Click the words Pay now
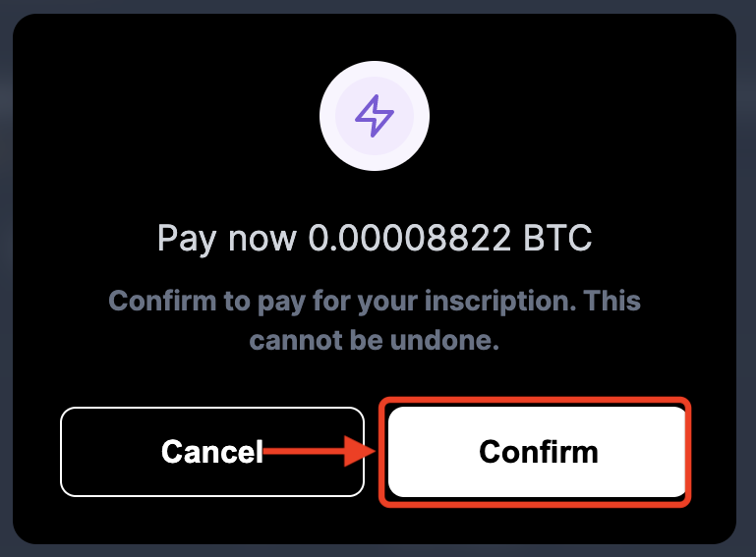756x557 pixels. pos(227,239)
